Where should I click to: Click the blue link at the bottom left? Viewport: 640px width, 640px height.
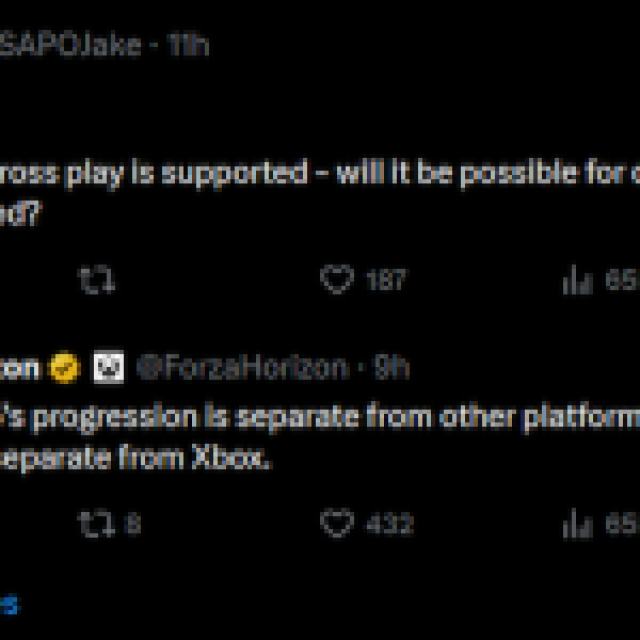pos(8,603)
